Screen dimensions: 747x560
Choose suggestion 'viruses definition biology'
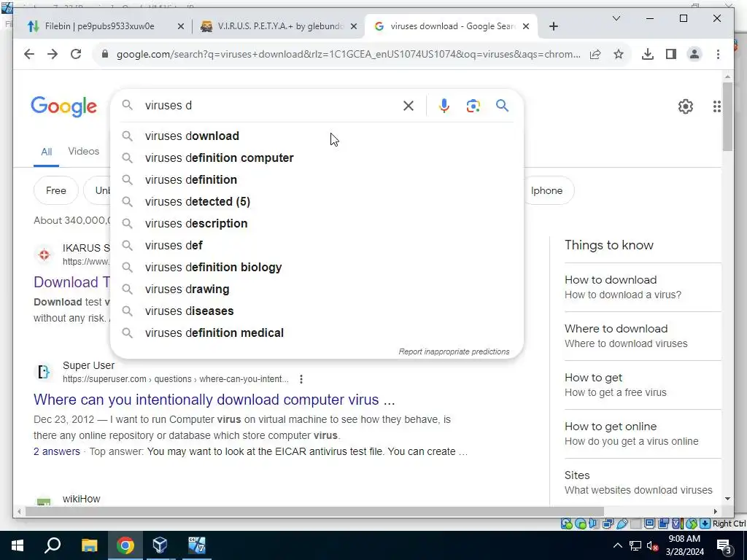(x=317, y=267)
